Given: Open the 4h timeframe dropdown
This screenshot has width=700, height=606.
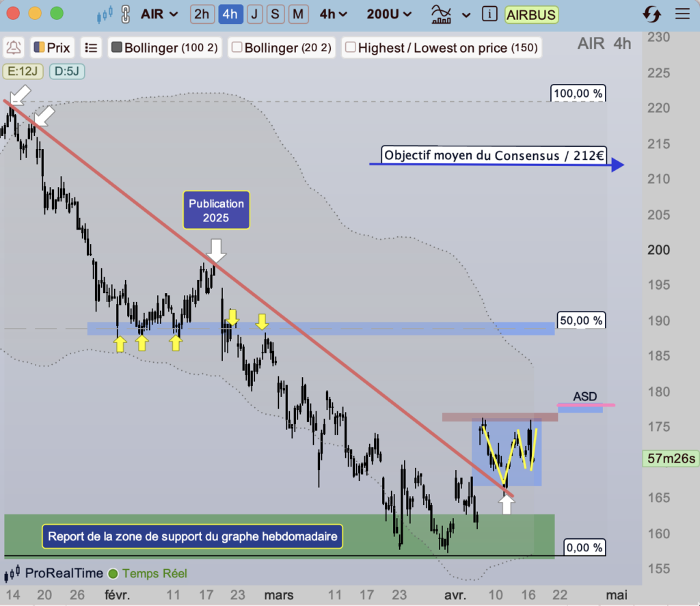Looking at the screenshot, I should [334, 14].
